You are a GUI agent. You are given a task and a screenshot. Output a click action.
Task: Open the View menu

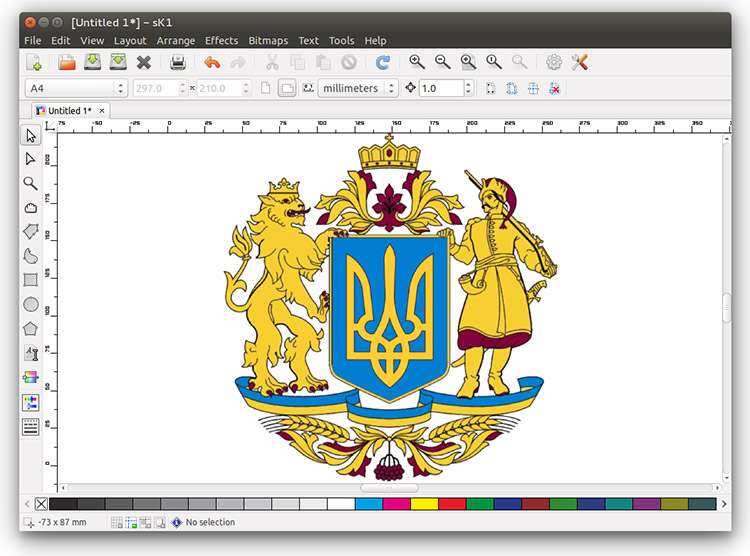92,41
